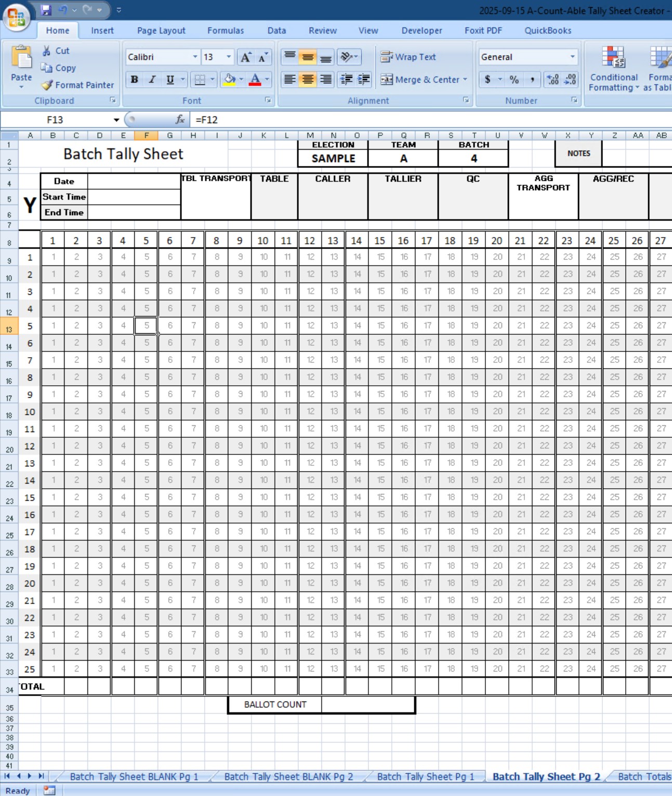672x796 pixels.
Task: Open Font dialog launcher
Action: [268, 100]
